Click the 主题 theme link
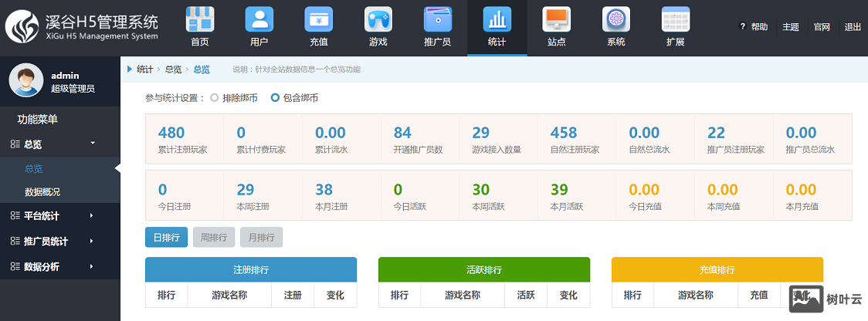The width and height of the screenshot is (868, 321). pos(791,26)
